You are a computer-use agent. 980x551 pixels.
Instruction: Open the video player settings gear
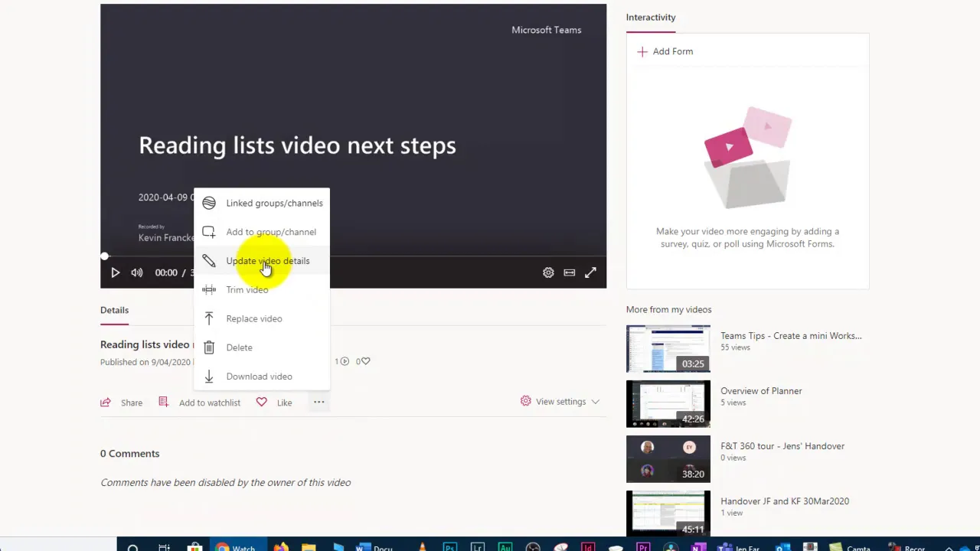[x=548, y=272]
